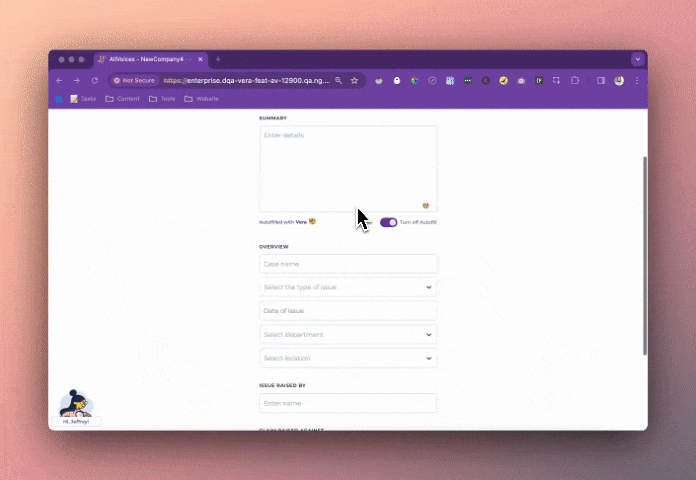Open the tab search dropdown chevron
Screen dimensions: 696x480
[638, 59]
